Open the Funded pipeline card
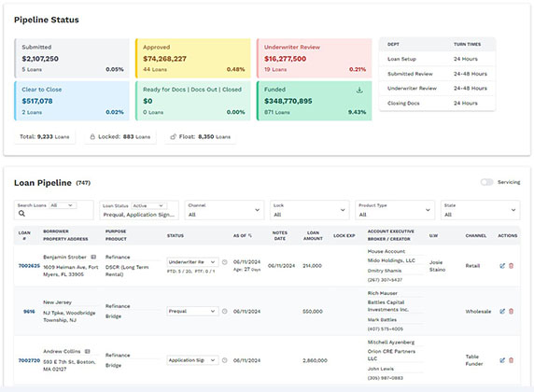 (x=314, y=101)
